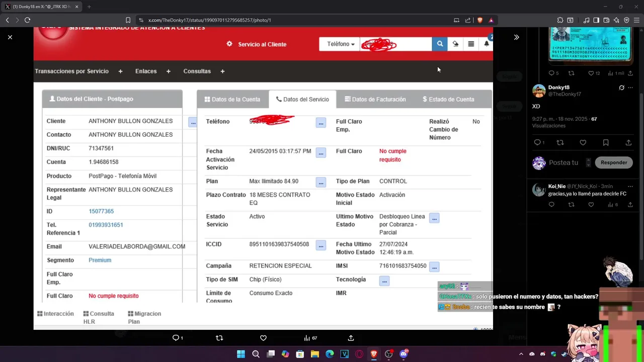
Task: Open the Estado de Cuenta tab
Action: [448, 100]
